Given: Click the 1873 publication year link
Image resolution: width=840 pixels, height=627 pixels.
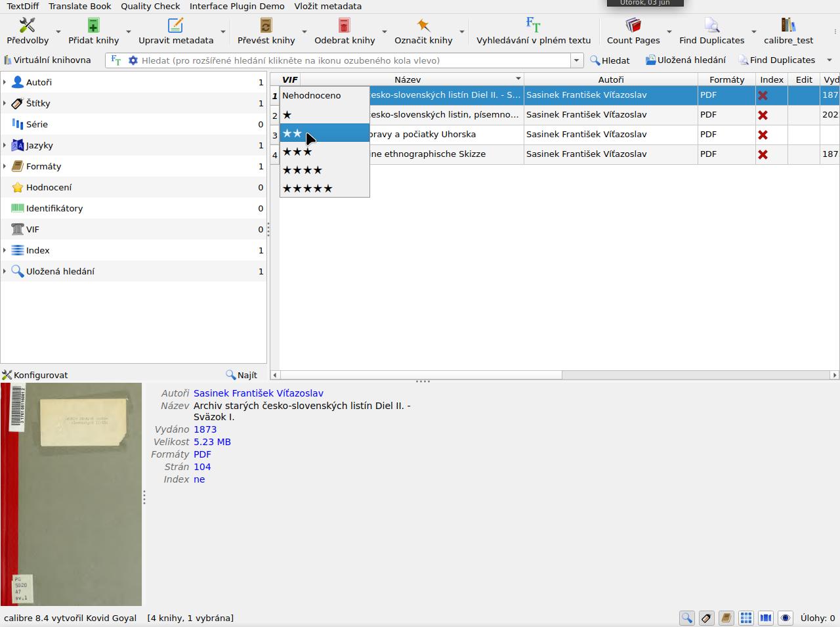Looking at the screenshot, I should pyautogui.click(x=205, y=429).
